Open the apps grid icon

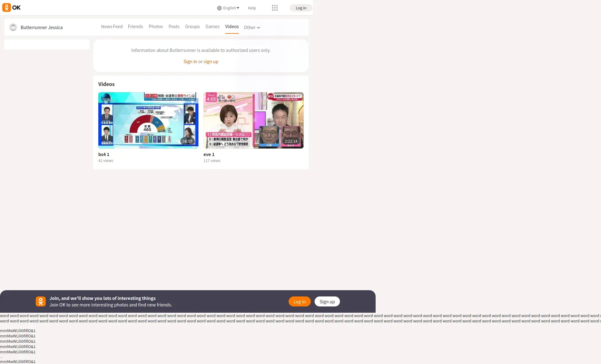point(275,8)
